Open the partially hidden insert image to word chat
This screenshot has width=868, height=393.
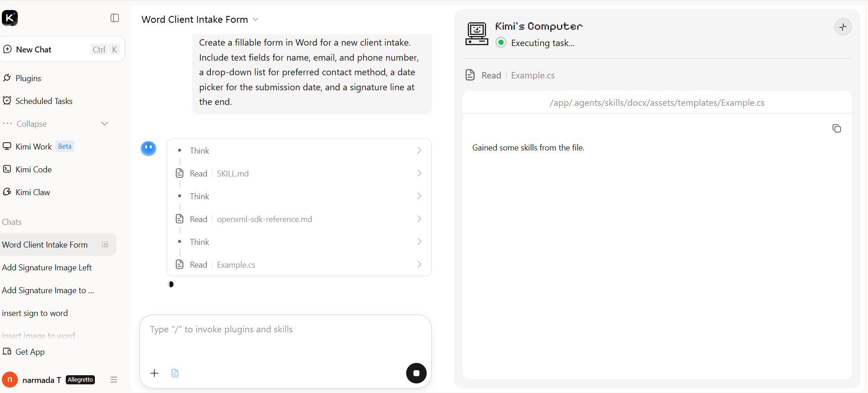pyautogui.click(x=38, y=336)
